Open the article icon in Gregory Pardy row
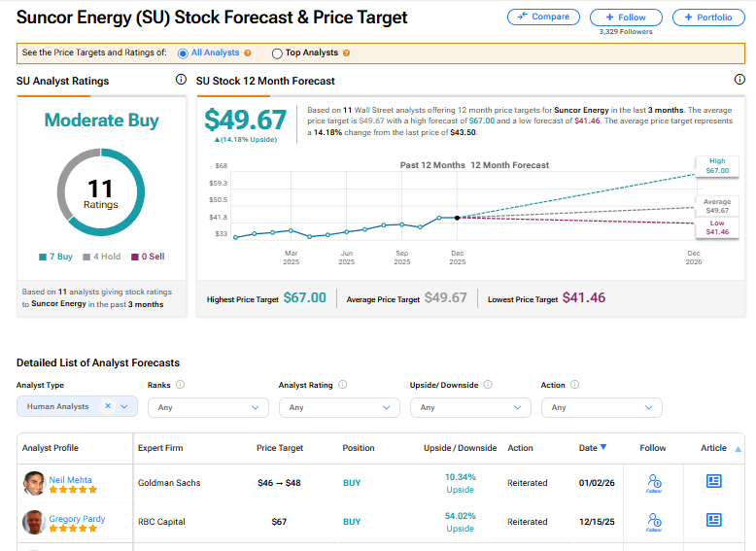 tap(713, 521)
